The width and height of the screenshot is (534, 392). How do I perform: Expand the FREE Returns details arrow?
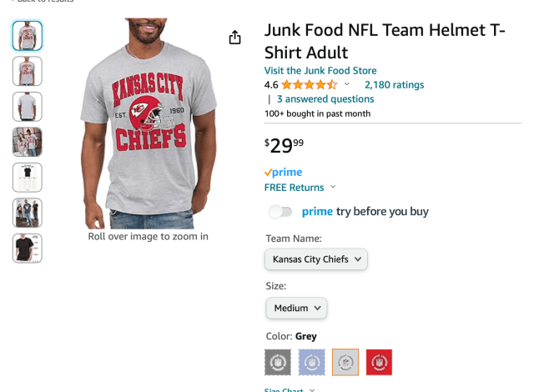(333, 188)
